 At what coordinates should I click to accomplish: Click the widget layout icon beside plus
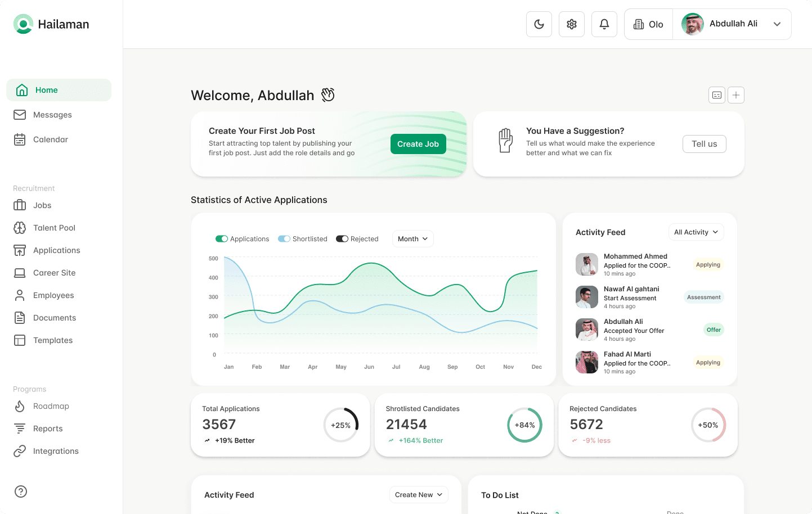pyautogui.click(x=717, y=95)
